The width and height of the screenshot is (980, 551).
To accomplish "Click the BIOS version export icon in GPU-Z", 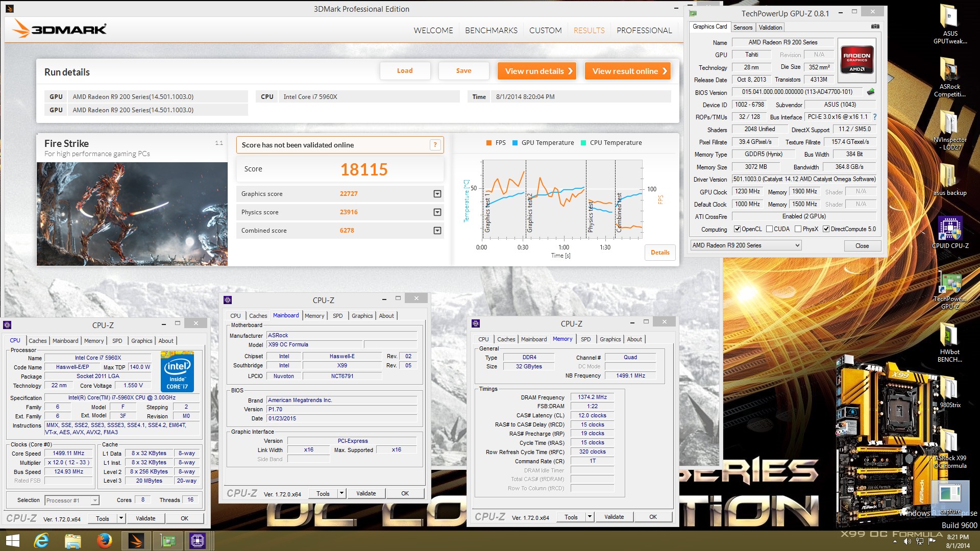I will [x=871, y=92].
